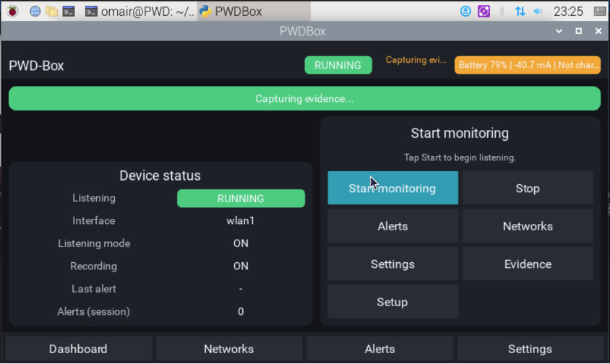This screenshot has width=610, height=364.
Task: Click the RUNNING status badge in header
Action: point(338,65)
